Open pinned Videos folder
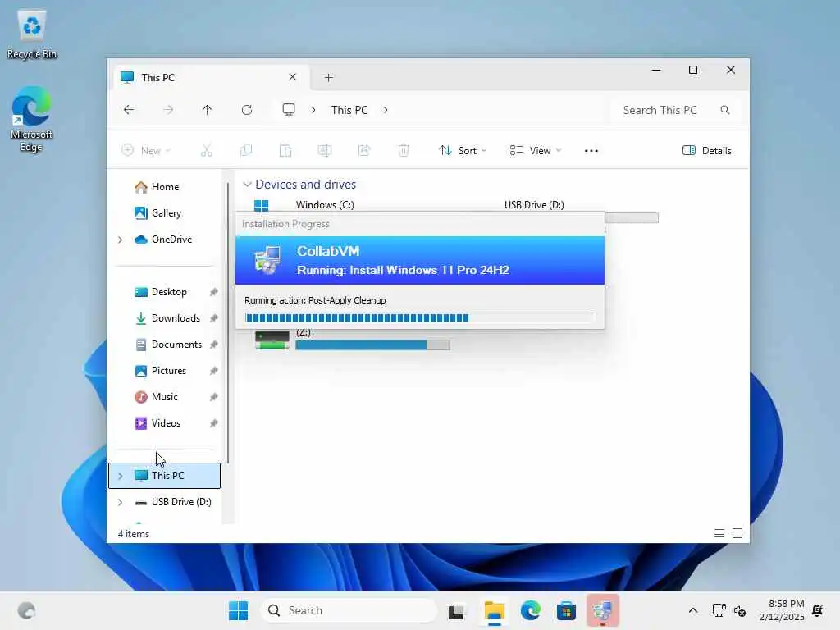 [166, 423]
